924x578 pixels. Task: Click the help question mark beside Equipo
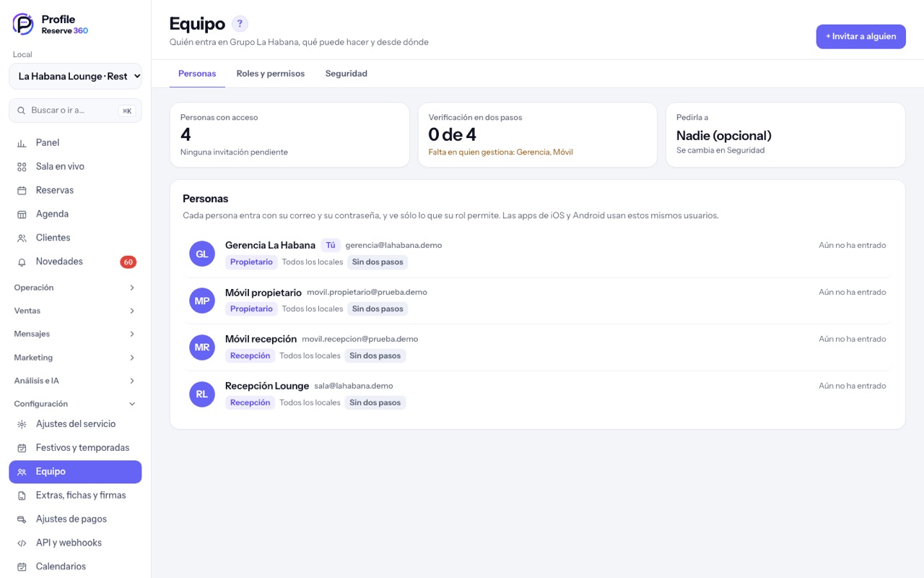(x=240, y=24)
